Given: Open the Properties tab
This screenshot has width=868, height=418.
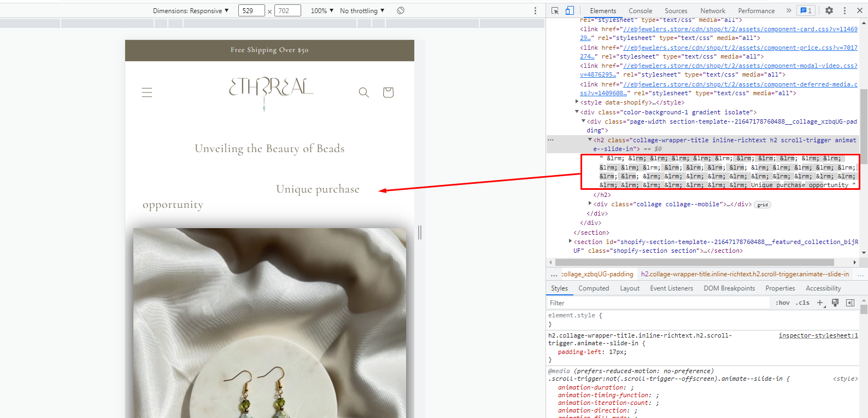Looking at the screenshot, I should pos(780,288).
